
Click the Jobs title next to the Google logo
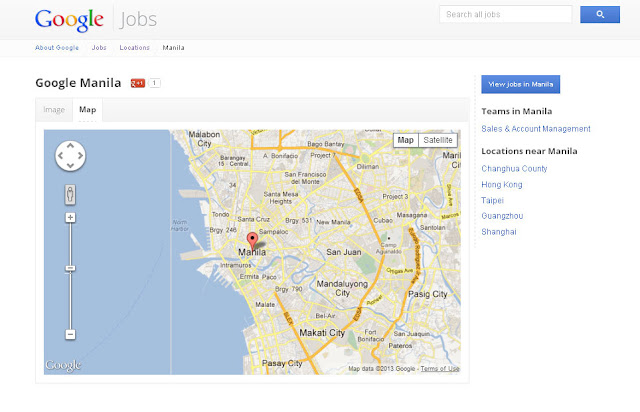pos(138,19)
